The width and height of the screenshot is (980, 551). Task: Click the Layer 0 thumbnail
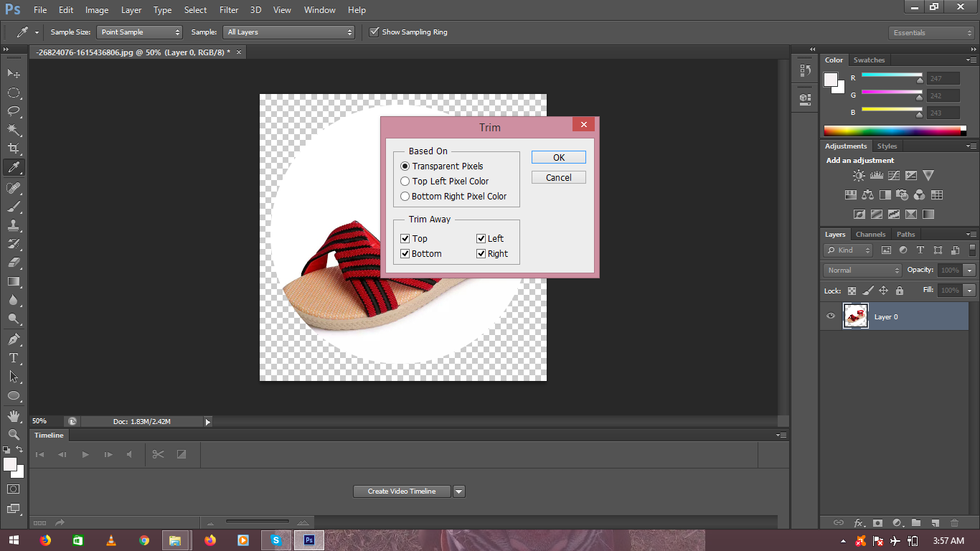[x=856, y=316]
